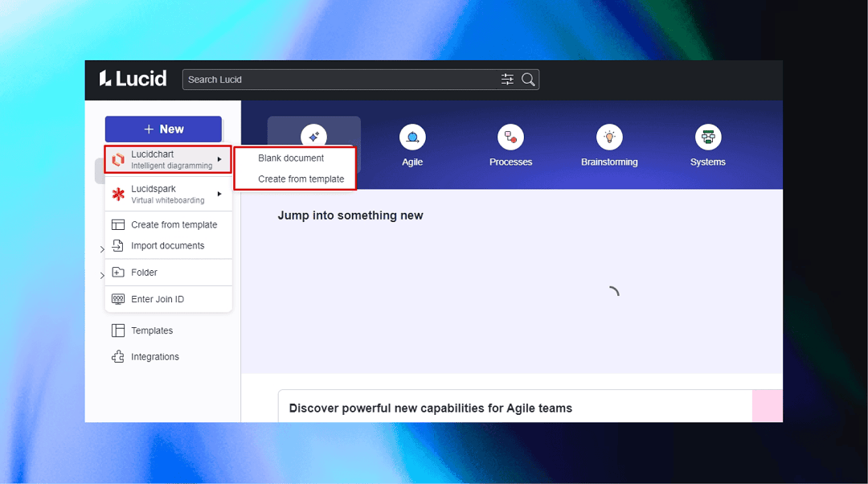Open the Integrations sidebar link
The height and width of the screenshot is (484, 868).
155,357
